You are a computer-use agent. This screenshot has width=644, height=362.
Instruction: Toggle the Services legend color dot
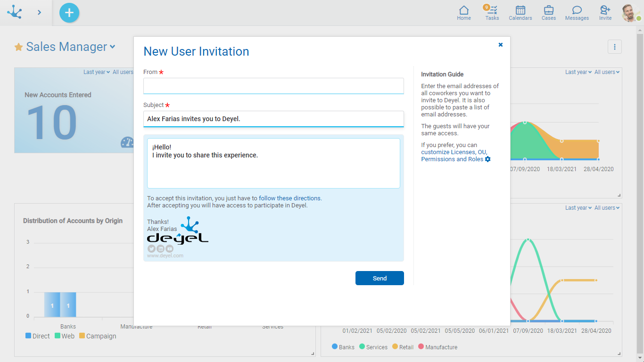tap(362, 346)
